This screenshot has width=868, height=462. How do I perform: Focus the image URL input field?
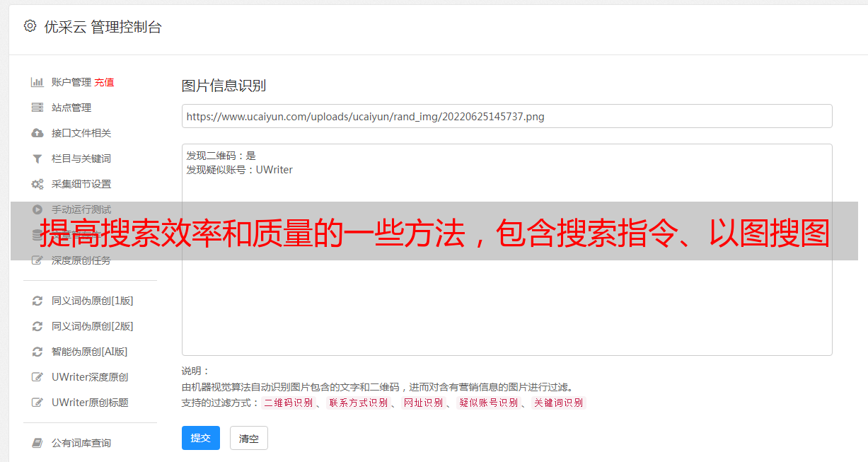(x=507, y=116)
